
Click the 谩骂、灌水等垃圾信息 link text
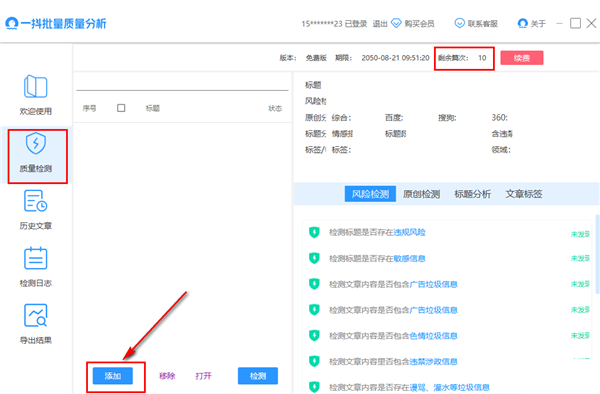pyautogui.click(x=450, y=387)
